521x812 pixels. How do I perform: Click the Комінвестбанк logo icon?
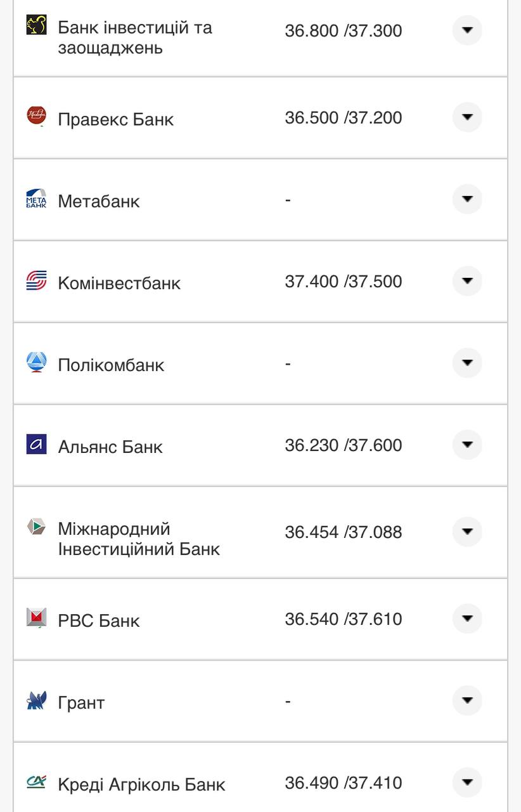click(x=36, y=280)
